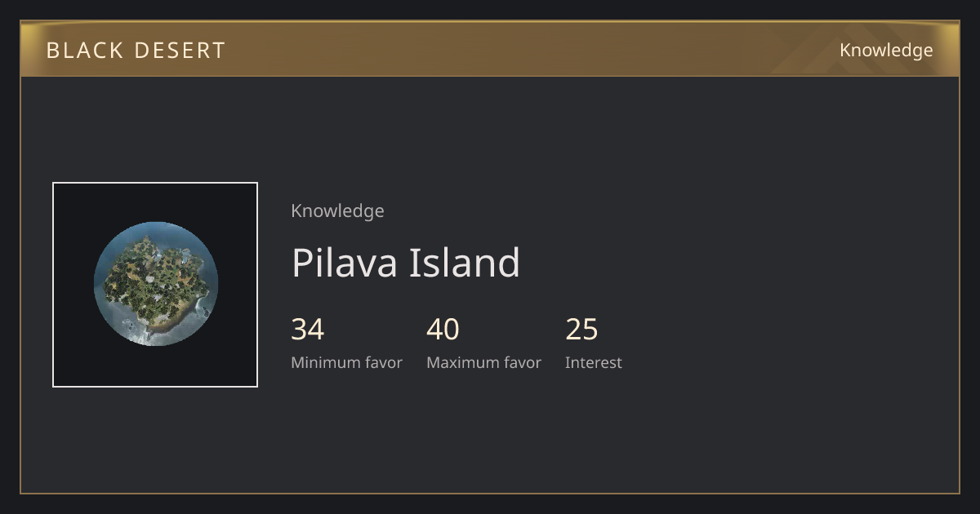This screenshot has width=980, height=514.
Task: Click the maximum favor value 40
Action: point(443,330)
